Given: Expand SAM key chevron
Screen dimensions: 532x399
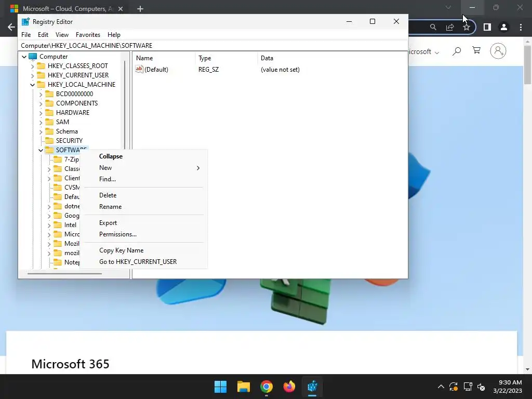Looking at the screenshot, I should click(41, 122).
